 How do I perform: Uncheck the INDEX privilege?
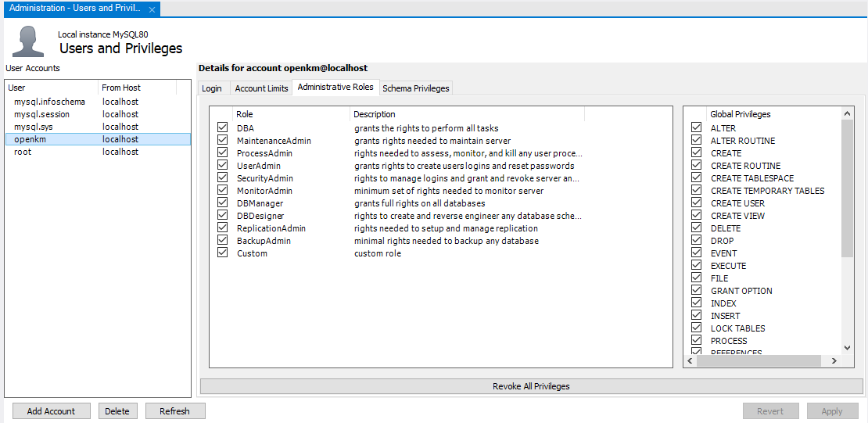(697, 303)
